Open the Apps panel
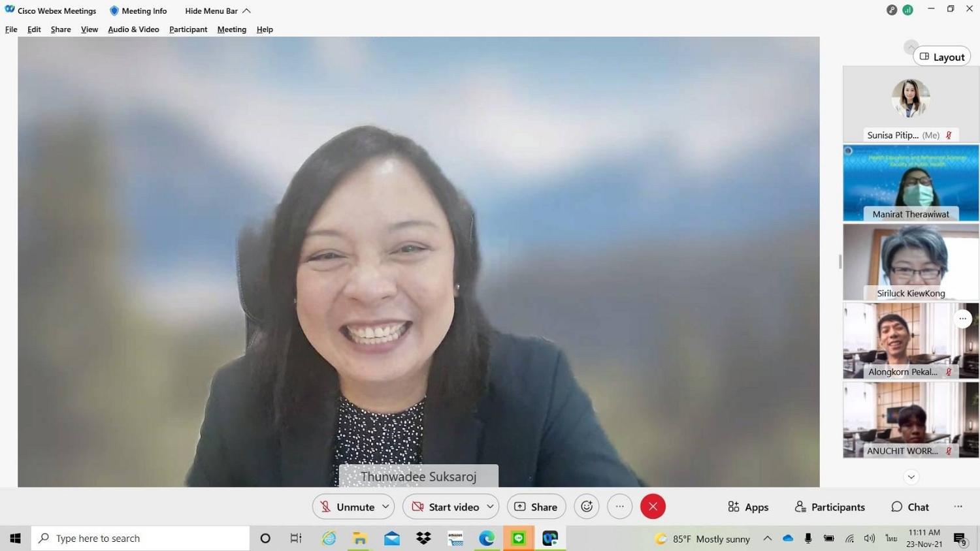Viewport: 980px width, 551px height. [748, 507]
